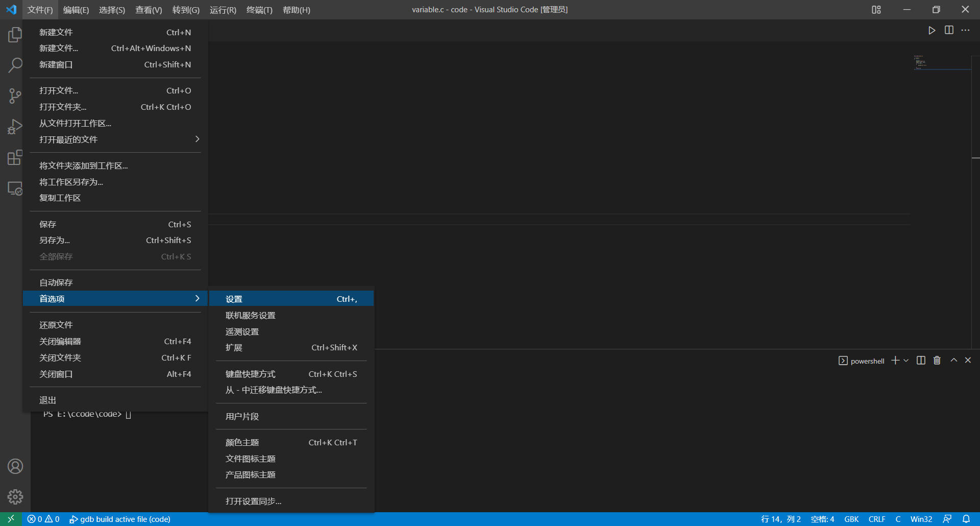Open the terminal launch profile dropdown arrow

pyautogui.click(x=906, y=361)
